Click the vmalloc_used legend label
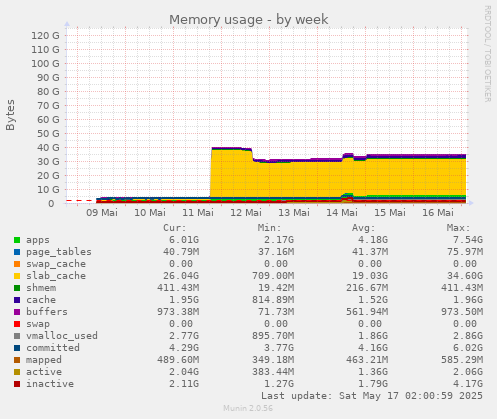 62,336
